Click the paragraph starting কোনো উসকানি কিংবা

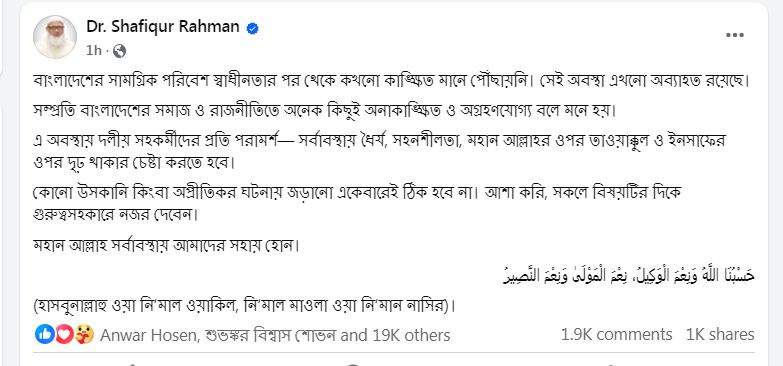[357, 204]
